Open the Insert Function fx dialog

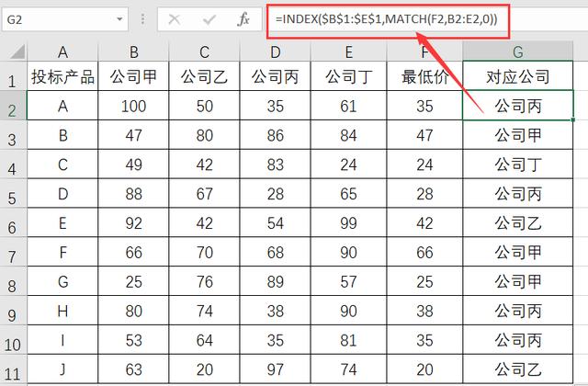(243, 18)
